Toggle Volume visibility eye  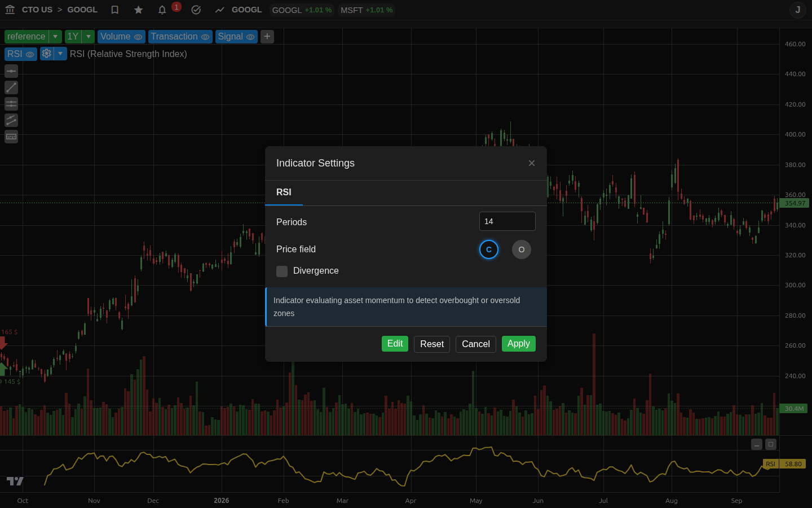[x=138, y=37]
